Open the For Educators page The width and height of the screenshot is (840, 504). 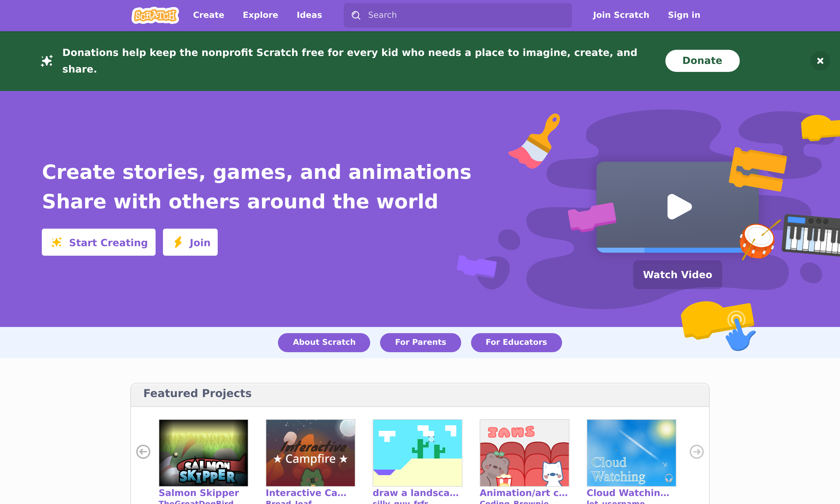click(x=516, y=342)
